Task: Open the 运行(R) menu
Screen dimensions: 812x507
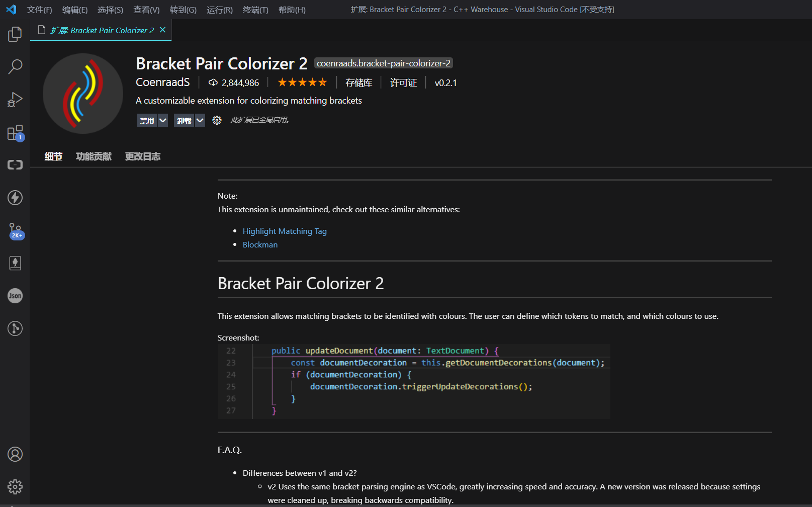Action: click(x=220, y=10)
